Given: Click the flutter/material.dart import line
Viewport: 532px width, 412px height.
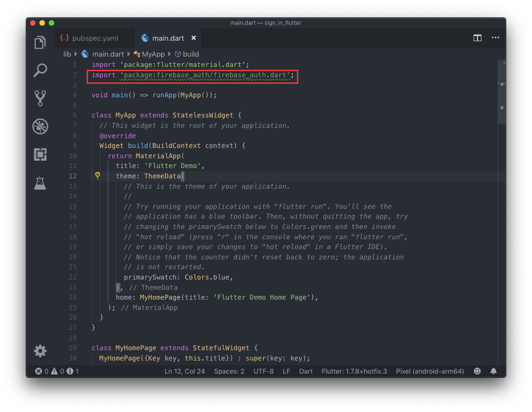Looking at the screenshot, I should [170, 65].
